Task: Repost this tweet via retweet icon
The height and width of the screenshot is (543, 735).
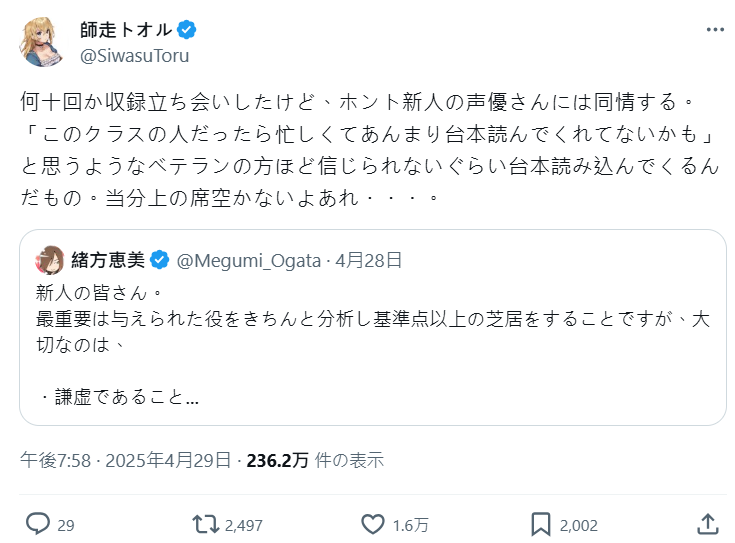Action: point(206,523)
